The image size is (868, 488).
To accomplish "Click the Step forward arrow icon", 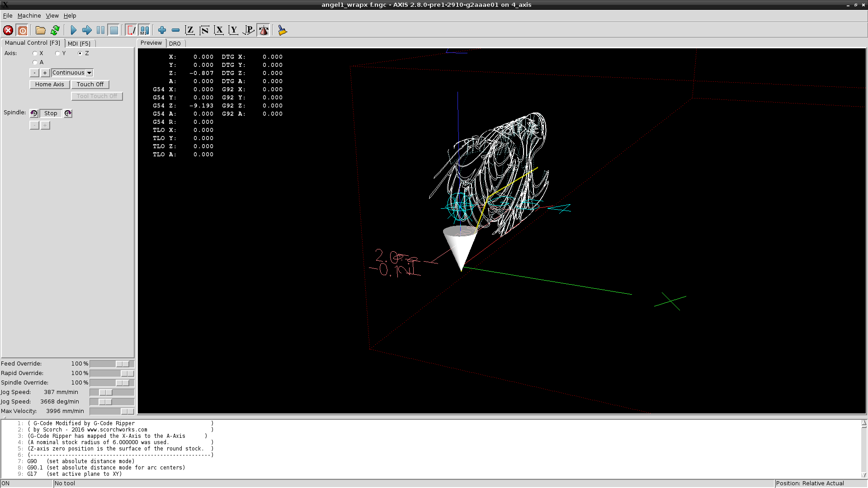I will tap(87, 30).
